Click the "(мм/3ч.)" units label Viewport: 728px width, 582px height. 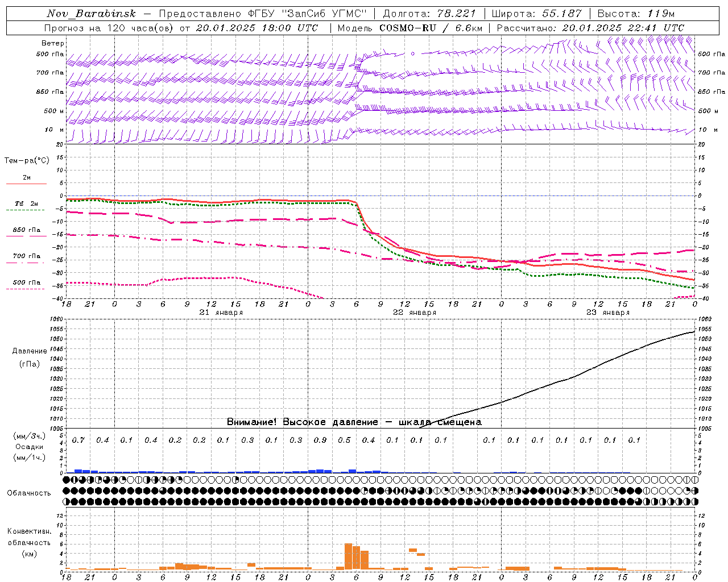point(30,436)
